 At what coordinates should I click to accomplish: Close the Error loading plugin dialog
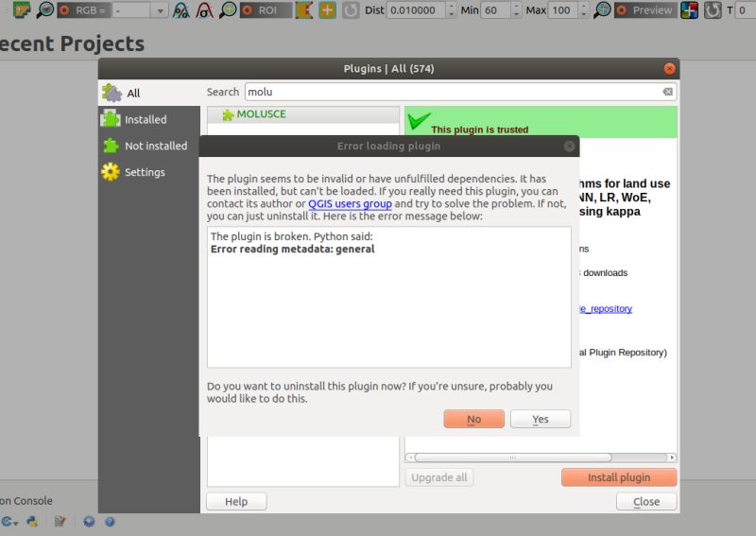pos(570,147)
